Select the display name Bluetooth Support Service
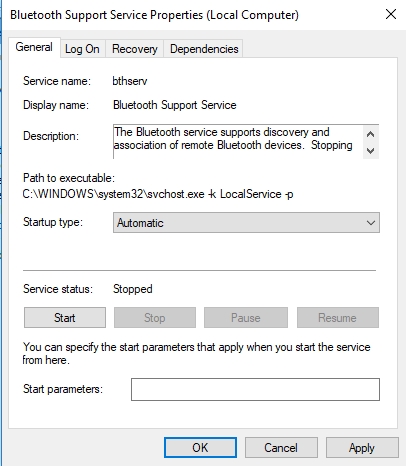The height and width of the screenshot is (466, 406). (x=175, y=105)
